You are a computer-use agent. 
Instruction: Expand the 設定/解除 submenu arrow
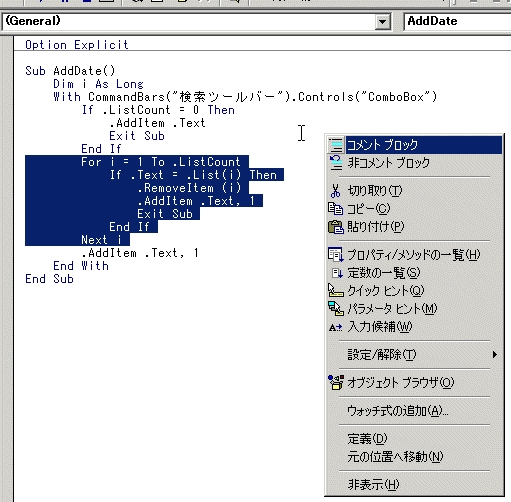[495, 354]
